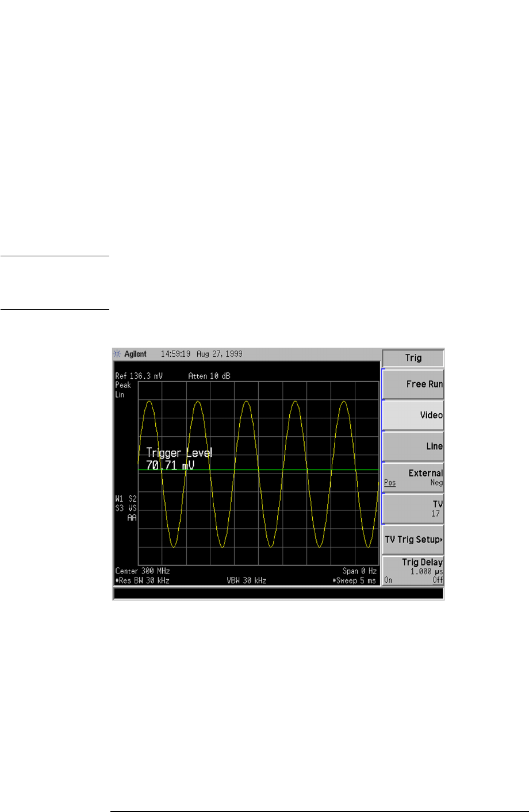The width and height of the screenshot is (529, 812).
Task: Turn Trig Delay Off
Action: (438, 580)
